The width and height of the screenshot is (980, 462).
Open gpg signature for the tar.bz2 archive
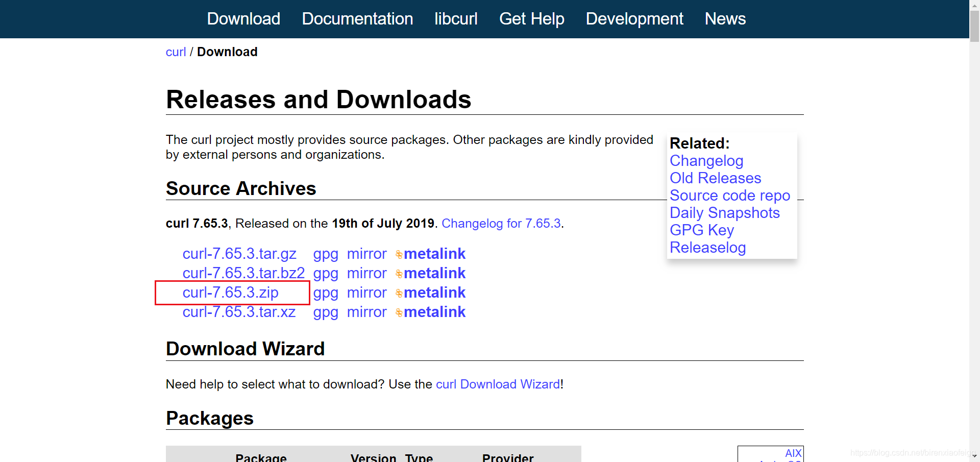(326, 273)
